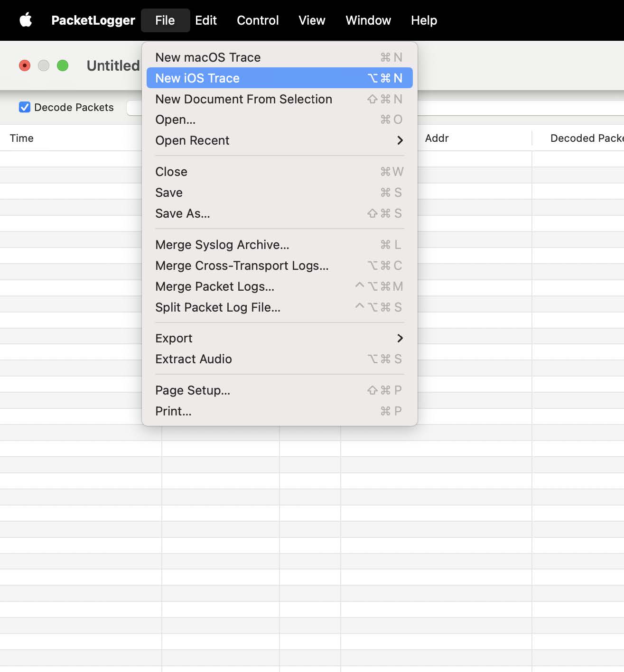Image resolution: width=624 pixels, height=672 pixels.
Task: Choose New Document From Selection
Action: [243, 99]
